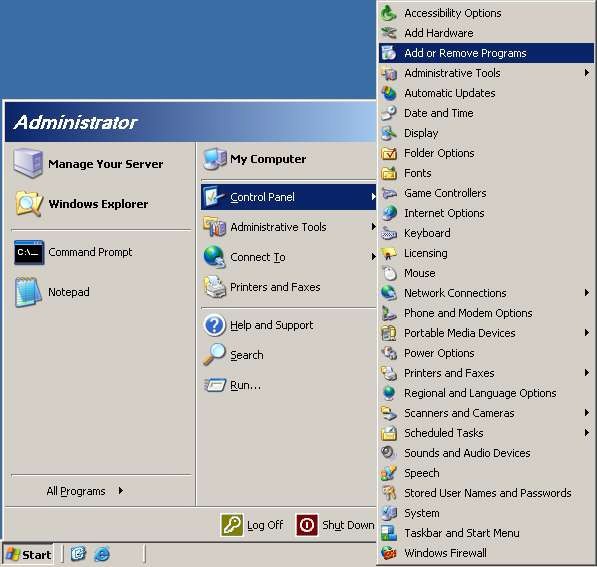The width and height of the screenshot is (597, 567).
Task: Click the Fonts folder icon
Action: 389,173
